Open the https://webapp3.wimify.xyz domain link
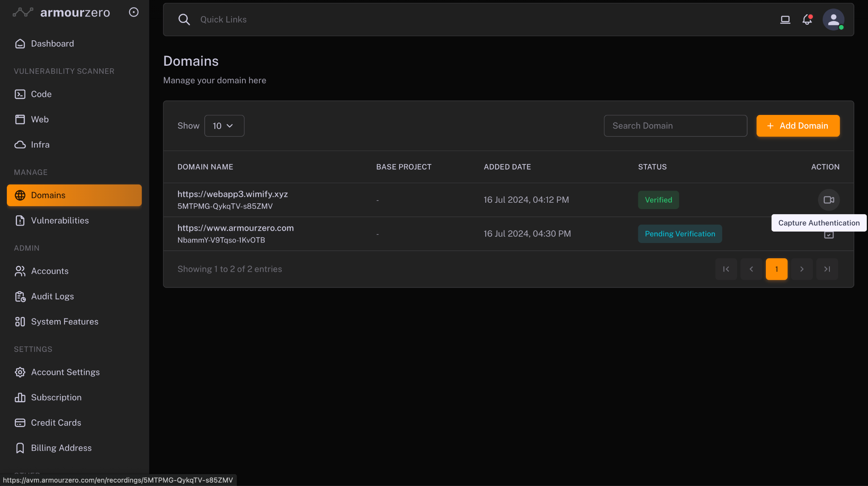Image resolution: width=868 pixels, height=486 pixels. click(x=232, y=194)
